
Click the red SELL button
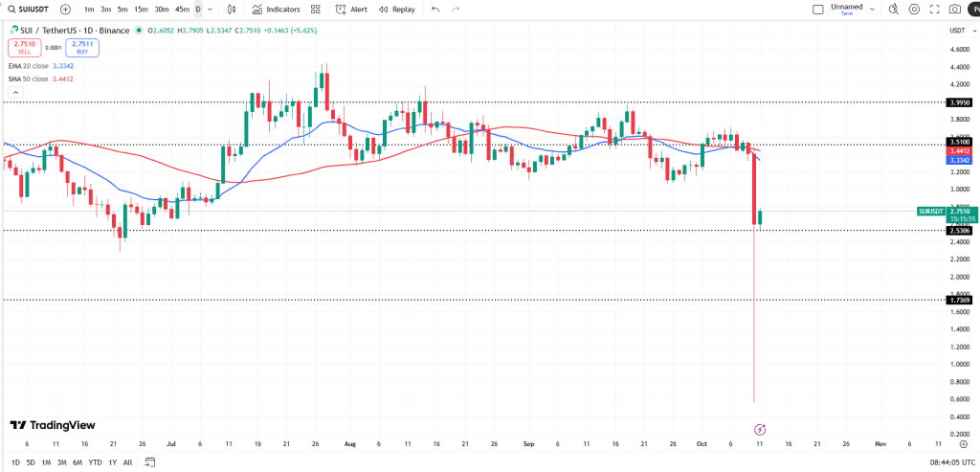[24, 47]
